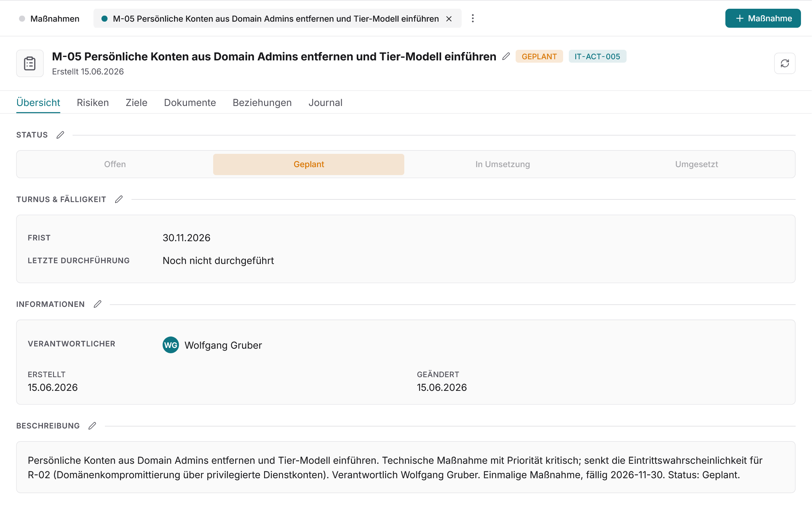Screen dimensions: 812x531
Task: Click the refresh icon button
Action: pos(785,63)
